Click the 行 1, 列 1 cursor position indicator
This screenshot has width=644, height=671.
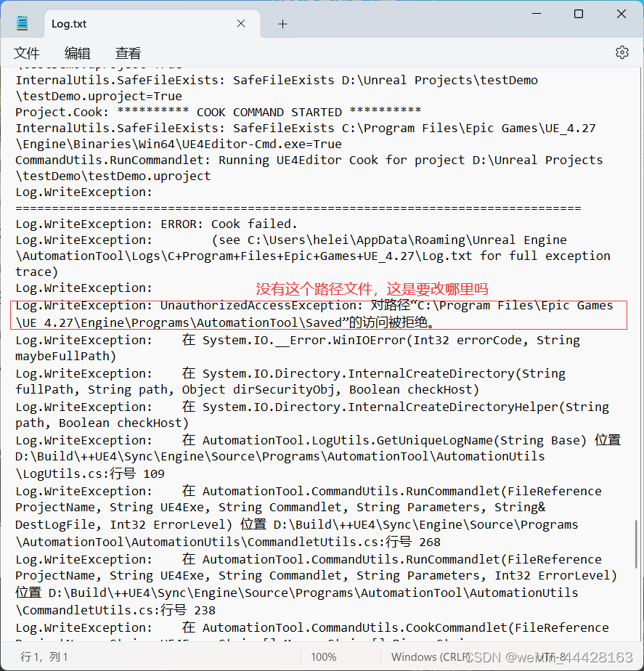[44, 657]
